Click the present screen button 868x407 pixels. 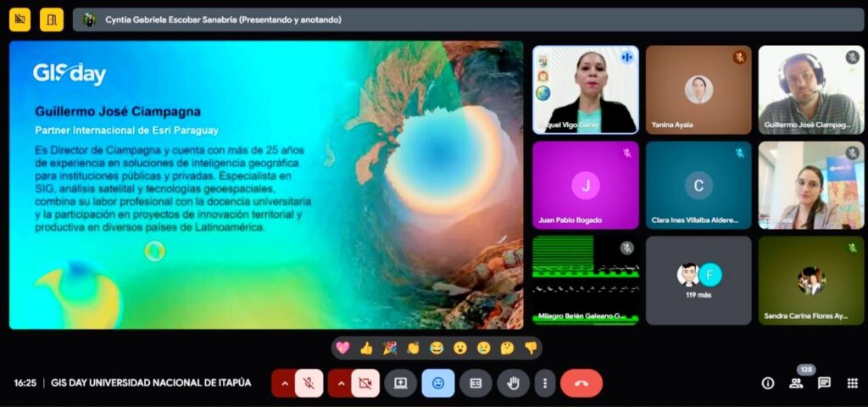tap(400, 383)
